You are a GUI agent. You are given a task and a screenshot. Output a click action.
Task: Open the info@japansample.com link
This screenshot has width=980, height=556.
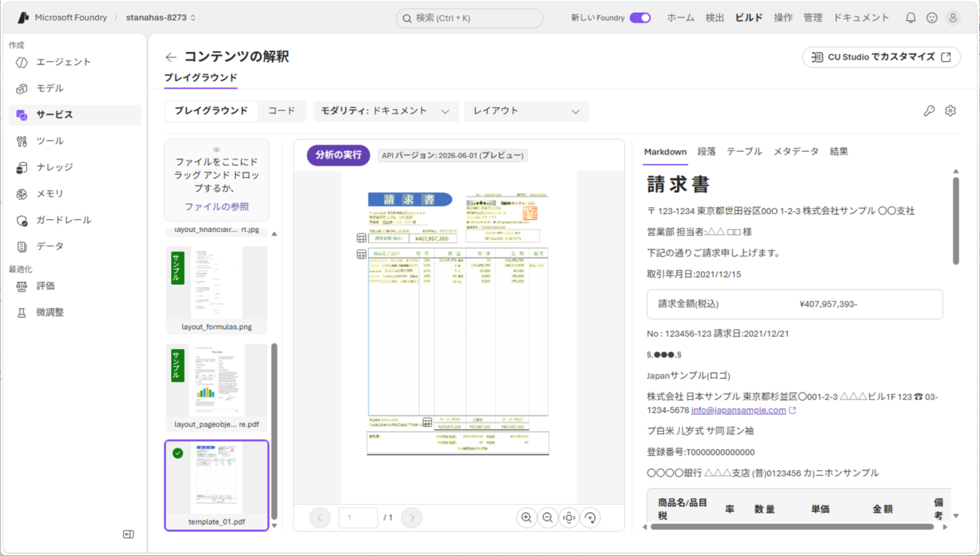[x=738, y=411]
